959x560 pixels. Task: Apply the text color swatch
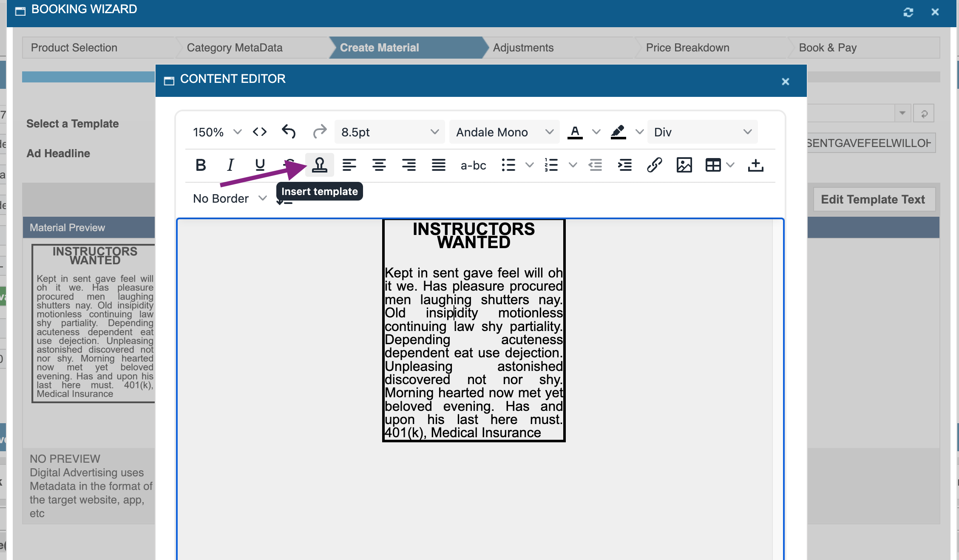575,132
